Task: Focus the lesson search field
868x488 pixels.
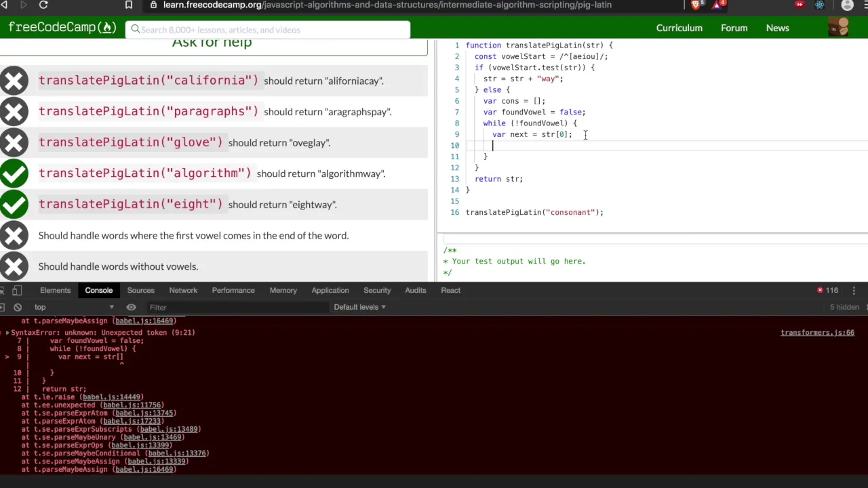Action: tap(268, 30)
